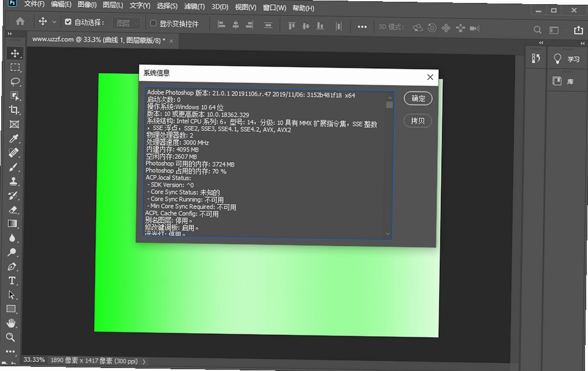
Task: Open the 编辑(E) menu
Action: (61, 5)
